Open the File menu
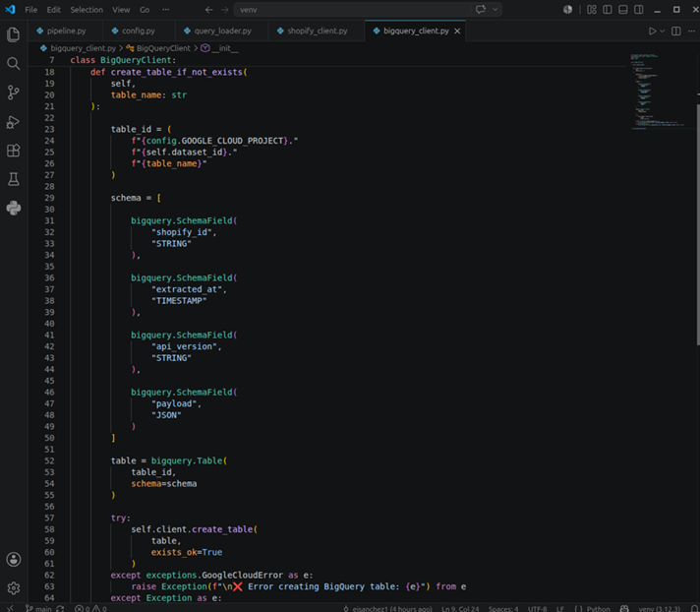Image resolution: width=700 pixels, height=612 pixels. coord(30,10)
